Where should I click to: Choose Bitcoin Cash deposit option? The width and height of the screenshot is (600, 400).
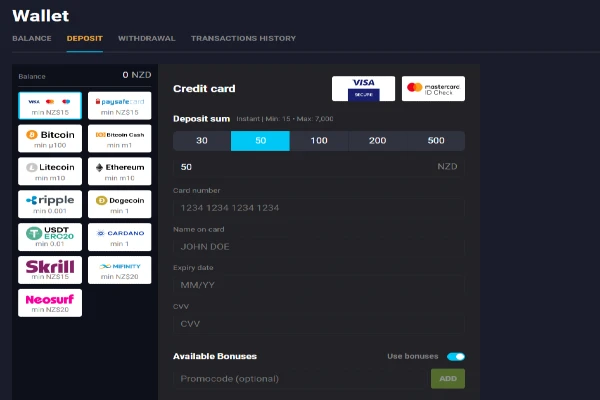[x=120, y=138]
